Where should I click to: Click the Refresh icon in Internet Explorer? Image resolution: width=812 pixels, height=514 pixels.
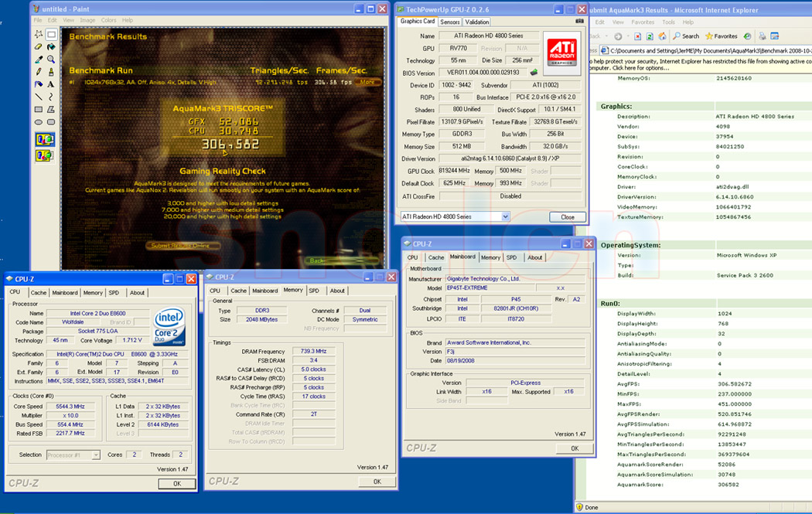coord(650,36)
